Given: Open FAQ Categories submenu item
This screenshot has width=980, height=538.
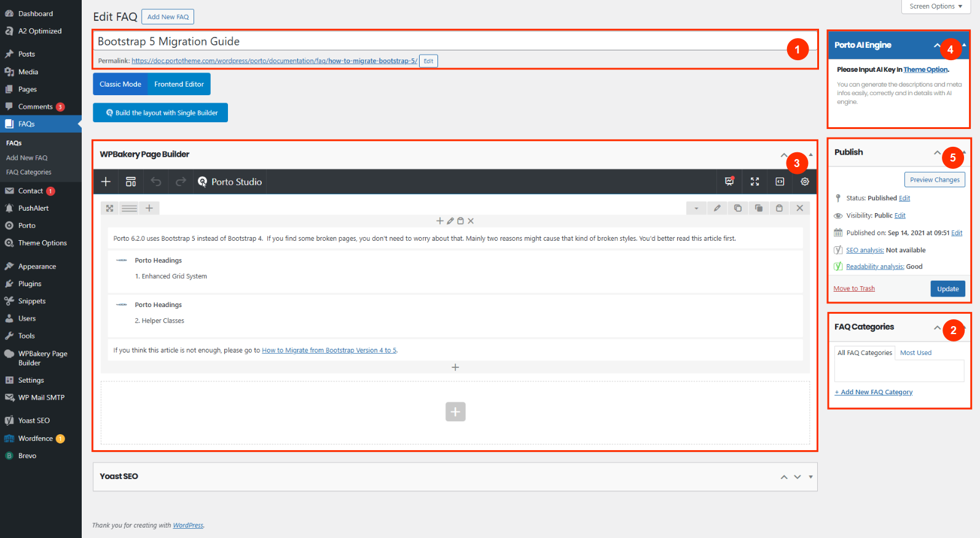Looking at the screenshot, I should pyautogui.click(x=29, y=172).
